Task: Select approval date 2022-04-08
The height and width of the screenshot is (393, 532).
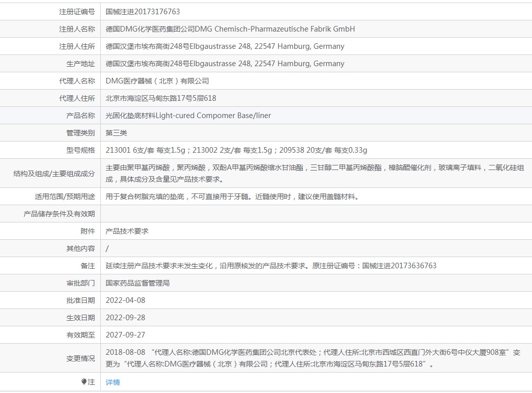Action: coord(126,300)
